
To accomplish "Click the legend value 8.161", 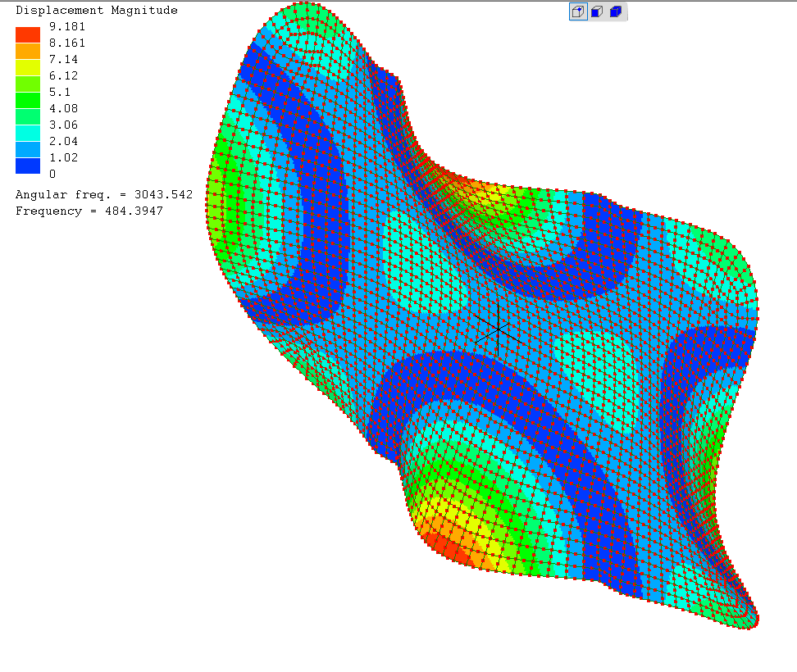I will [67, 43].
